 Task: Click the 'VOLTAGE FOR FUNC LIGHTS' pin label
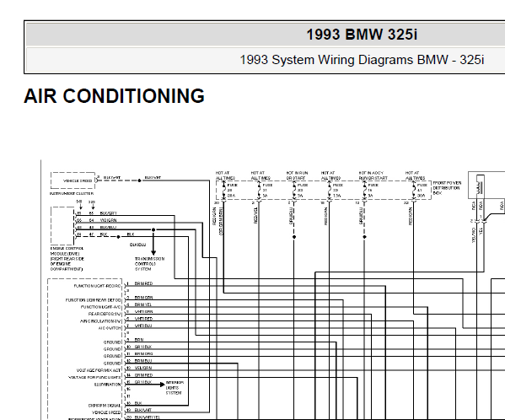(x=94, y=377)
